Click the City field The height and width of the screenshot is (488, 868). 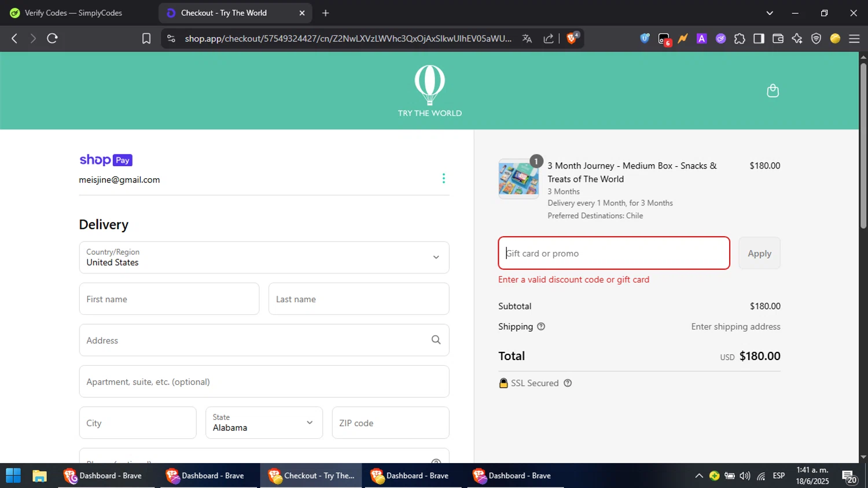(138, 423)
